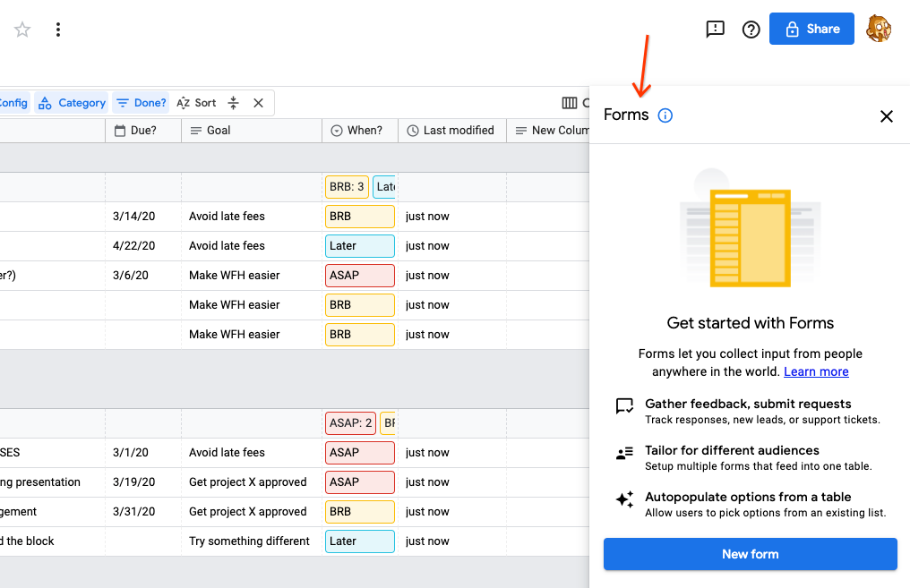Toggle the Done? filter chip
Screen dimensions: 910x588
tap(141, 103)
